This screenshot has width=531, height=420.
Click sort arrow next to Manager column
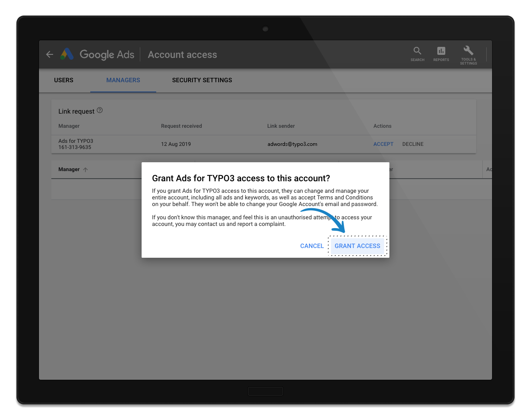(85, 170)
